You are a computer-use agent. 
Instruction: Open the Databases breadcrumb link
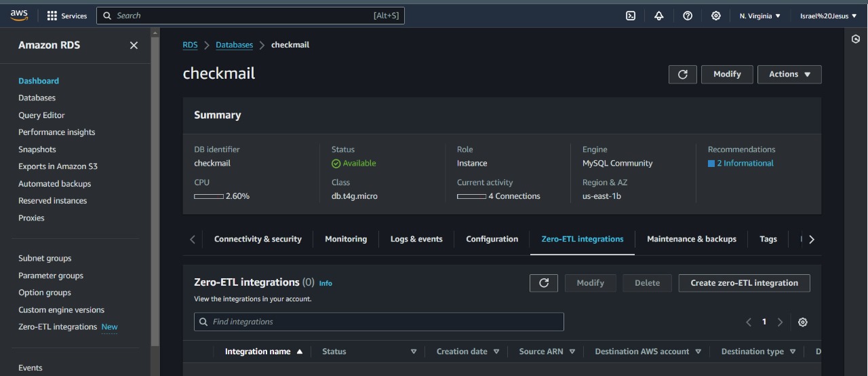[x=234, y=45]
